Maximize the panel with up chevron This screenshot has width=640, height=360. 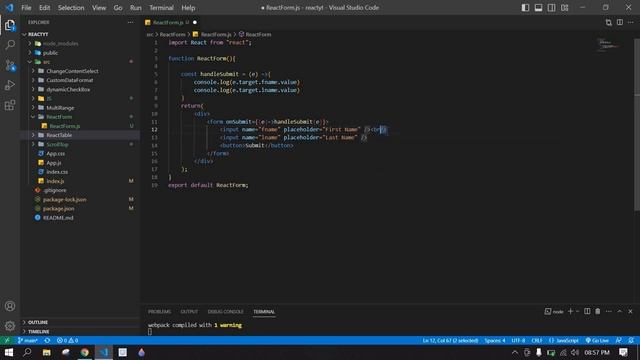point(620,311)
